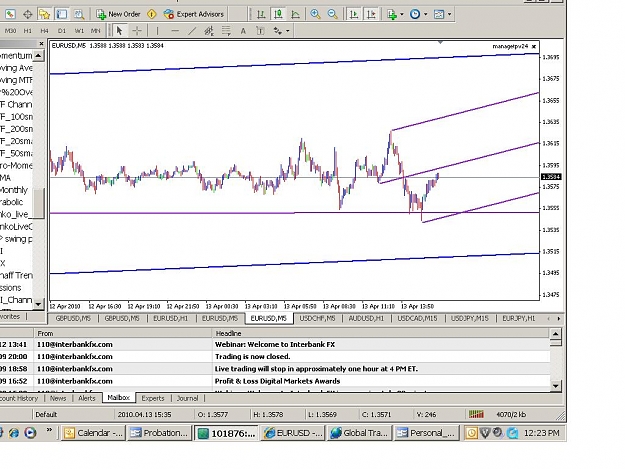
Task: Zoom out of the chart
Action: pyautogui.click(x=332, y=14)
